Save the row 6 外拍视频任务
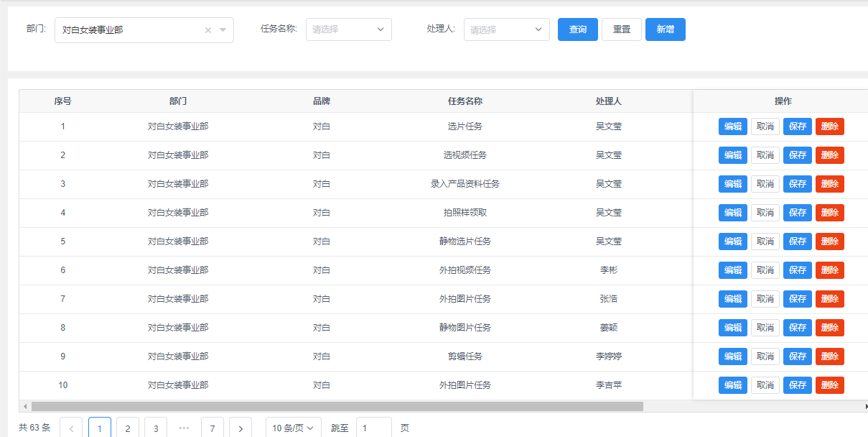This screenshot has height=437, width=868. coord(798,270)
